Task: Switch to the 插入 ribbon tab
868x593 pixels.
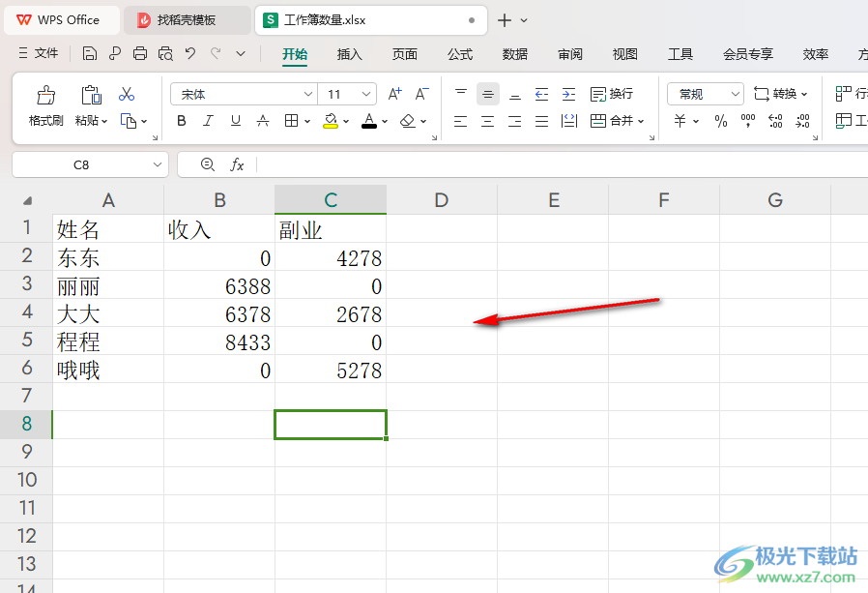Action: click(349, 54)
